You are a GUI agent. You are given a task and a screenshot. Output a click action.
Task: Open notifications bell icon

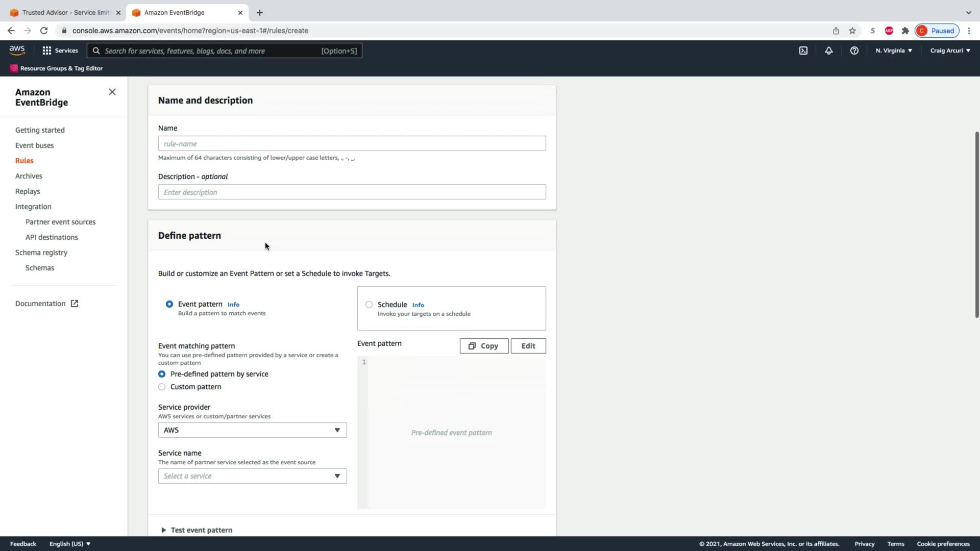click(x=828, y=51)
